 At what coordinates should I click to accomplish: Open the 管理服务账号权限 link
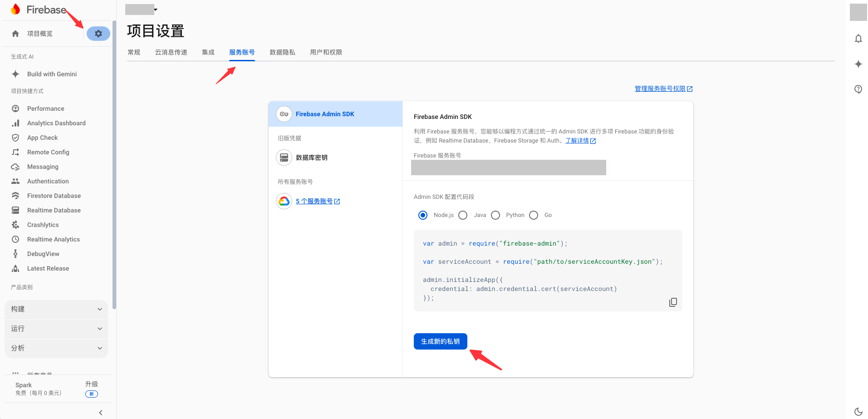663,89
